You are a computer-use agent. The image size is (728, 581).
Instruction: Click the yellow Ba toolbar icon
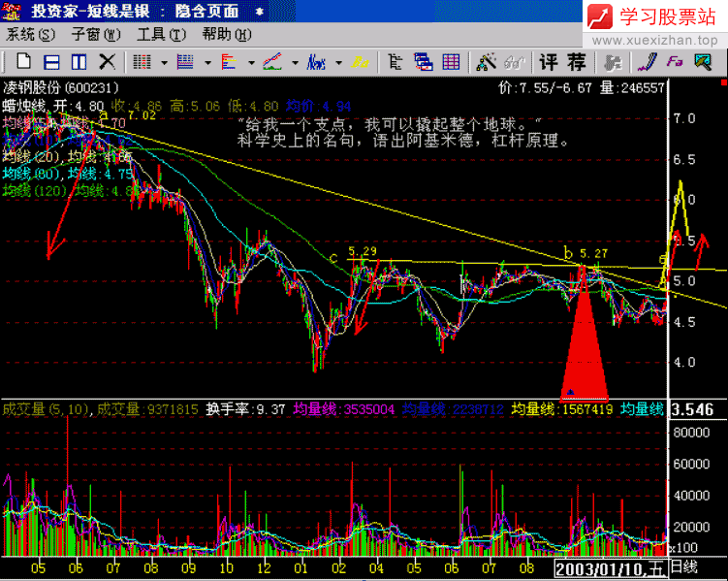tap(361, 62)
